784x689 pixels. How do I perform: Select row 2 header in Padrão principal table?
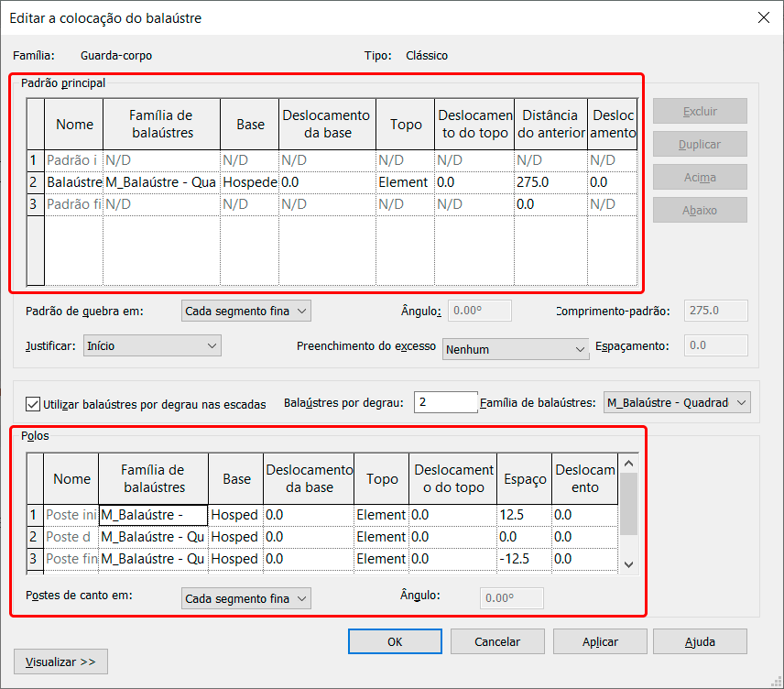(35, 182)
